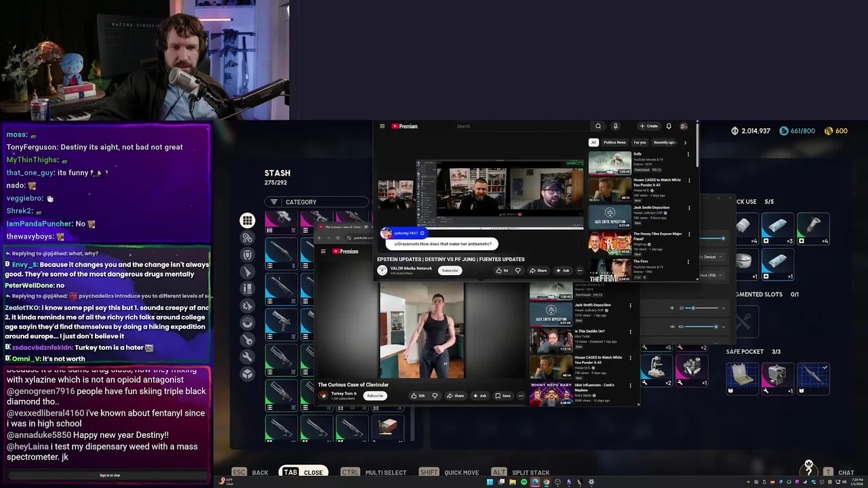The width and height of the screenshot is (868, 488).
Task: Reload the page in the Clavicular browser window
Action: 338,238
